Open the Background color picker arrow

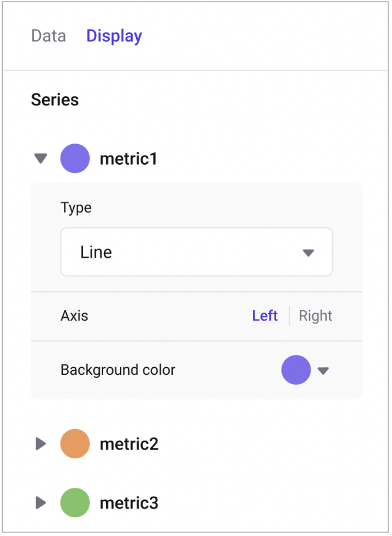[323, 371]
